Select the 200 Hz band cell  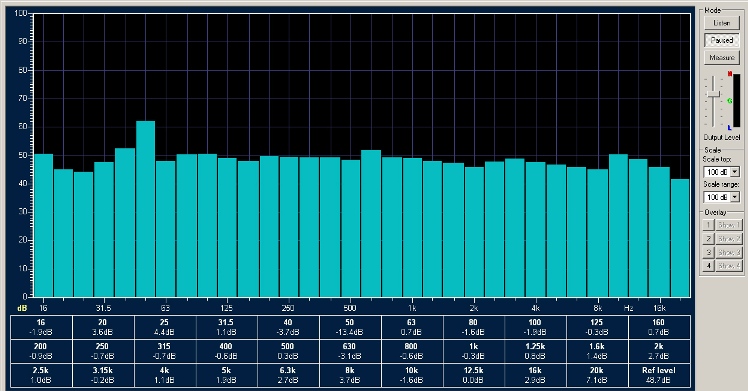click(41, 351)
